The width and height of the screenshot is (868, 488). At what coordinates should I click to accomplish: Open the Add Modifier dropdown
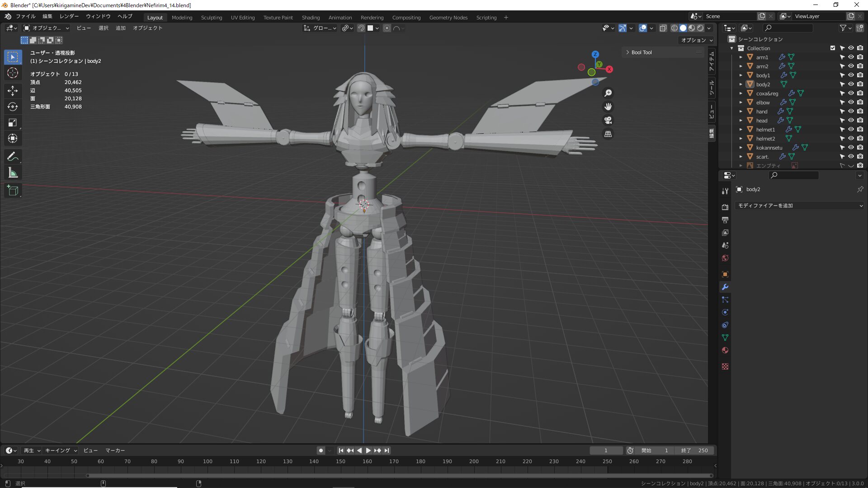(x=799, y=206)
